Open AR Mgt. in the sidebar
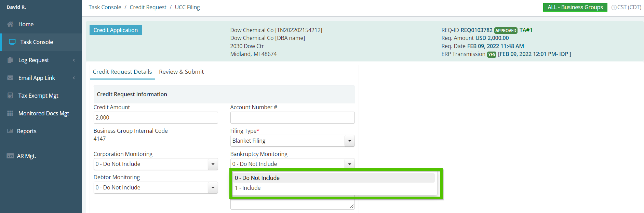Screen dimensions: 644x213 click(x=41, y=156)
